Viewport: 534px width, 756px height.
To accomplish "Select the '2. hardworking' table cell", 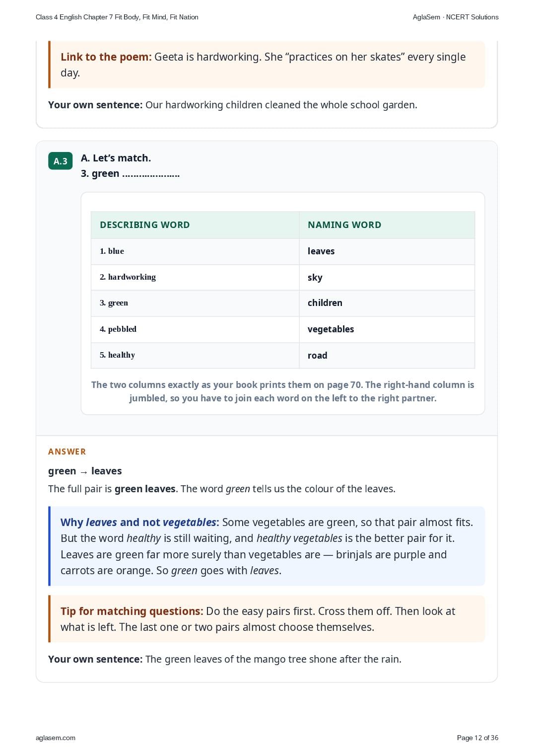I will [195, 277].
